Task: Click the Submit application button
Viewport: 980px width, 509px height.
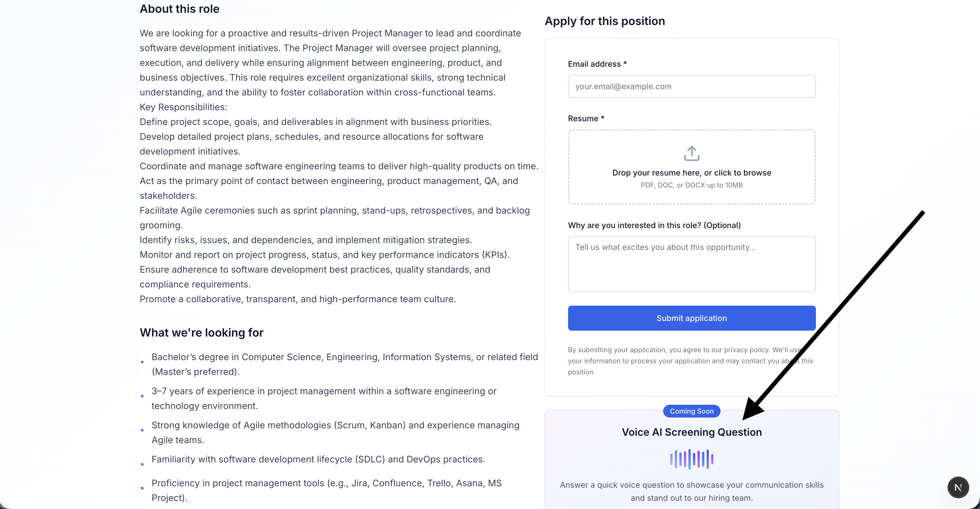Action: [691, 318]
